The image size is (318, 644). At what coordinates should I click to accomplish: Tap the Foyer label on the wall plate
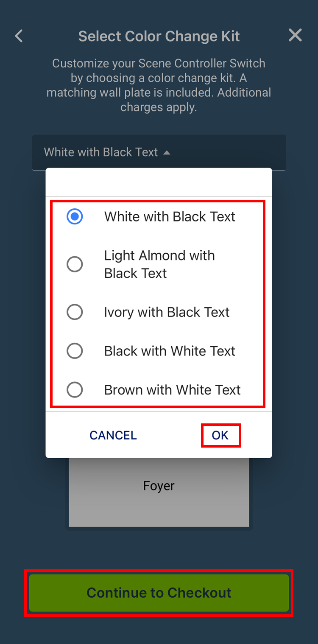(159, 485)
